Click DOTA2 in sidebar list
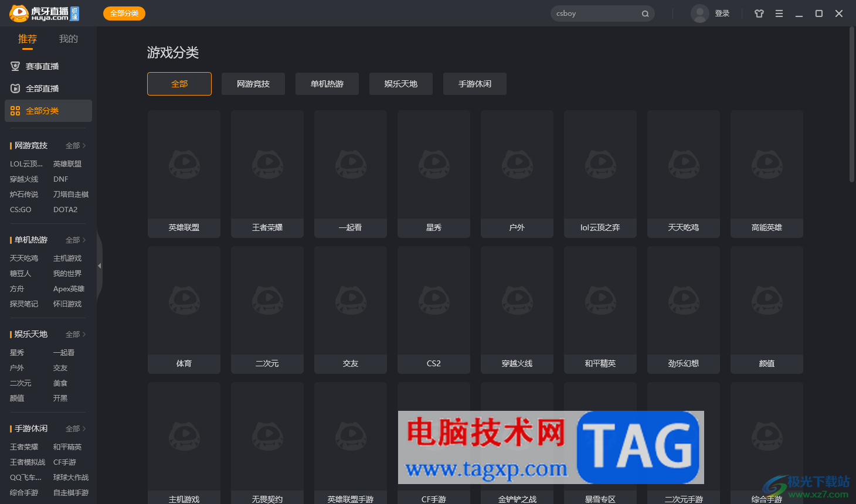 (65, 210)
